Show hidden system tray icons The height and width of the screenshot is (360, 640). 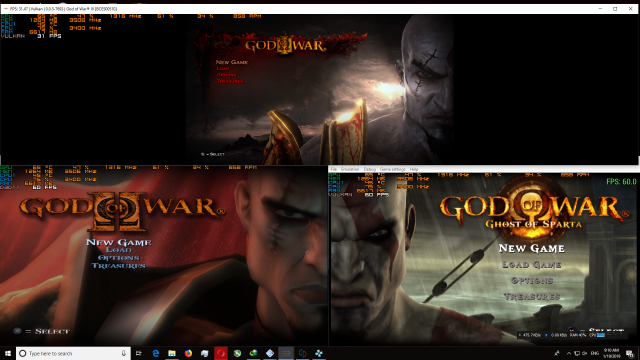pyautogui.click(x=569, y=353)
